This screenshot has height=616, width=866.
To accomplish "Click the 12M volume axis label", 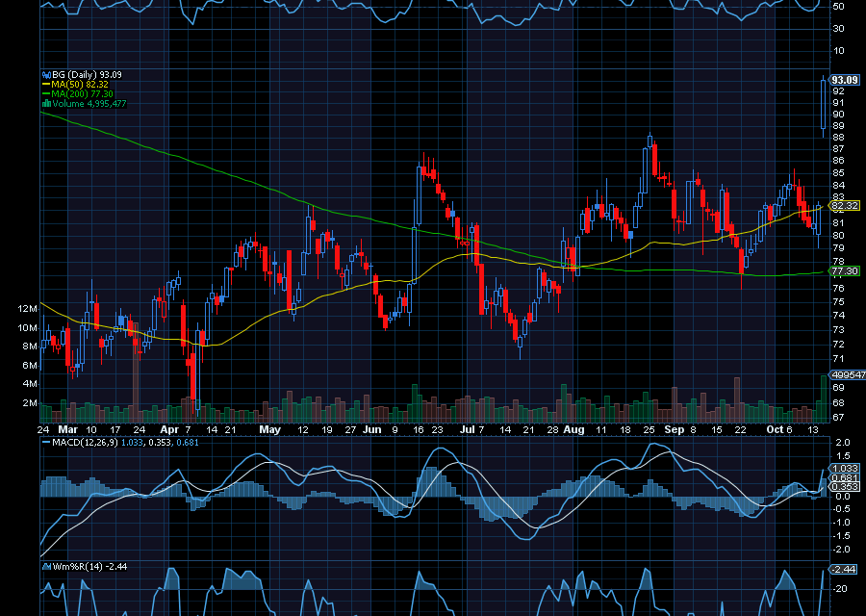I will tap(27, 308).
